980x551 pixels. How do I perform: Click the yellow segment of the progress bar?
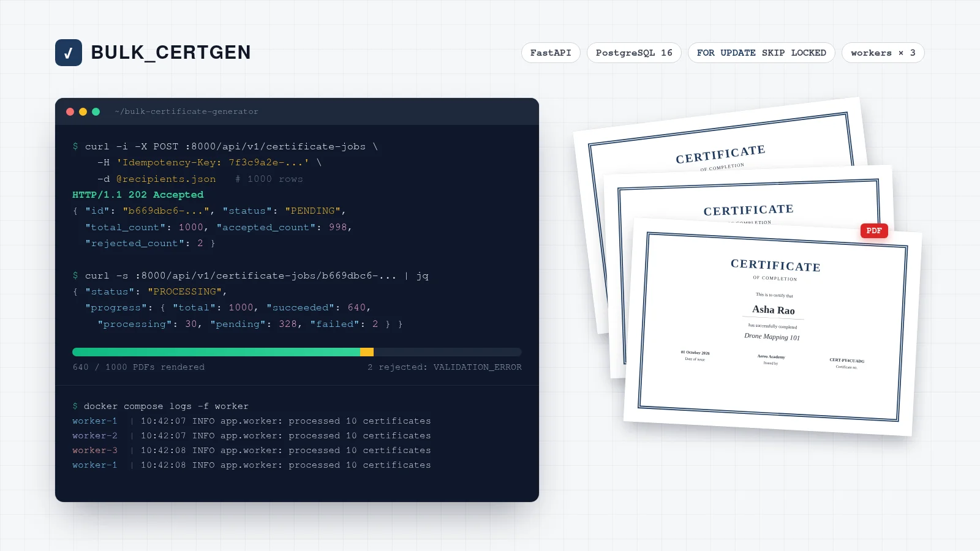pos(367,352)
